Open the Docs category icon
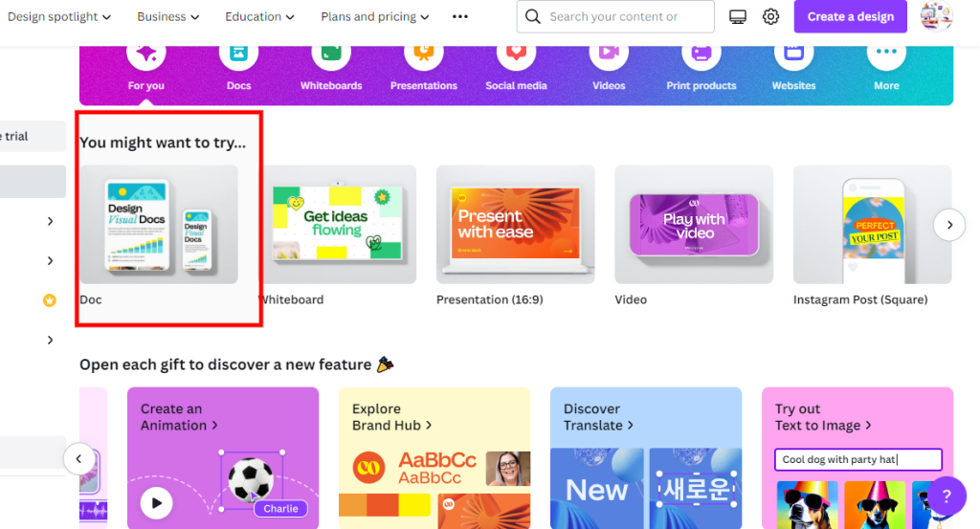The width and height of the screenshot is (980, 529). [x=238, y=55]
